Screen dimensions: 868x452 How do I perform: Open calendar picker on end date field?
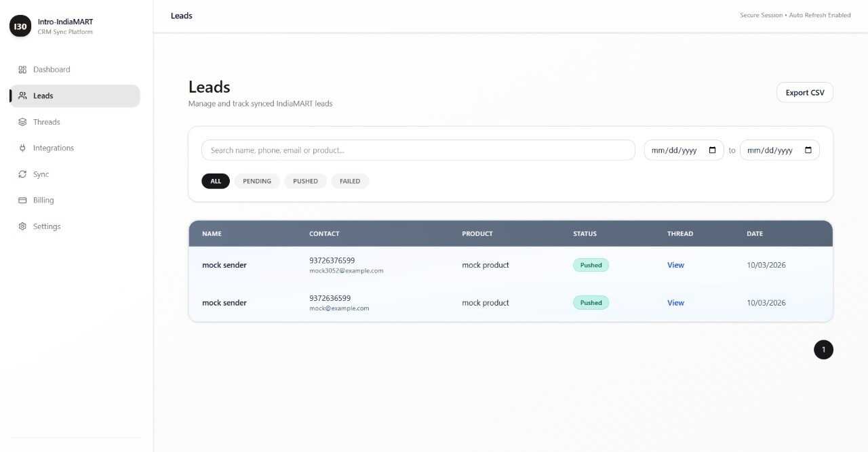coord(808,150)
